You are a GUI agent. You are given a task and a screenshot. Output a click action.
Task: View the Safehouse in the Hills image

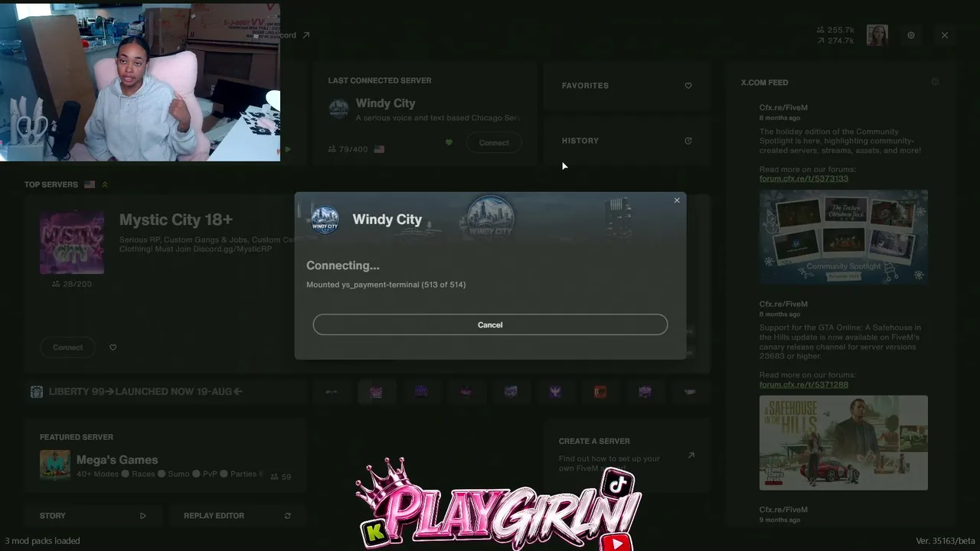tap(844, 442)
